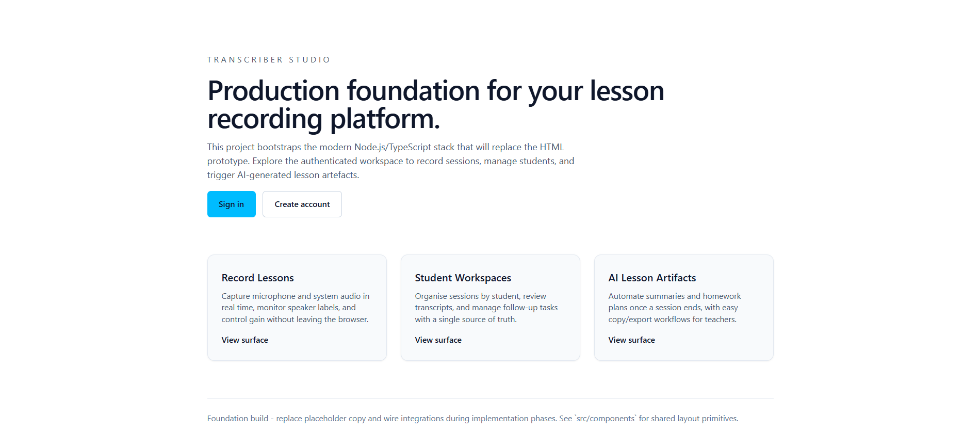Click the blue Sign in button
The image size is (980, 446).
click(x=231, y=204)
